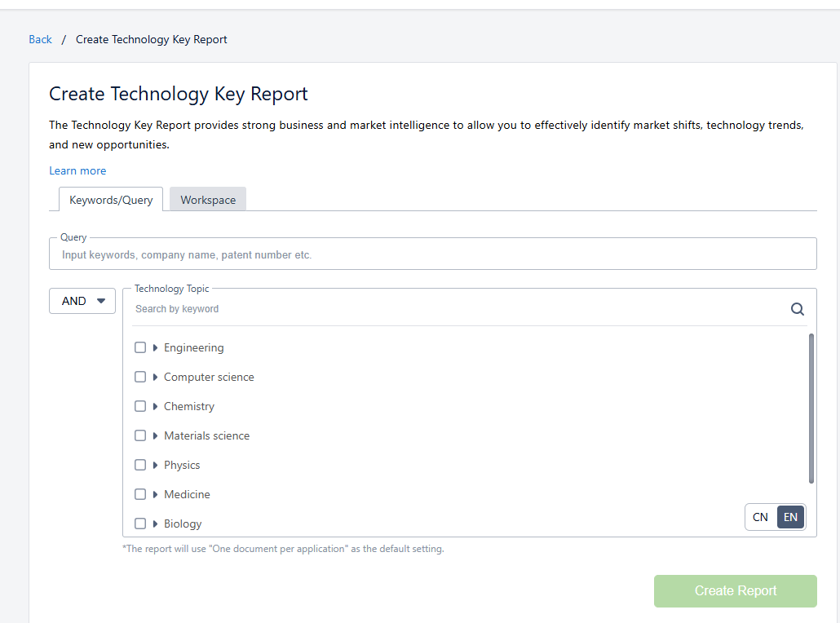Expand the Computer science category arrow
840x623 pixels.
tap(155, 377)
